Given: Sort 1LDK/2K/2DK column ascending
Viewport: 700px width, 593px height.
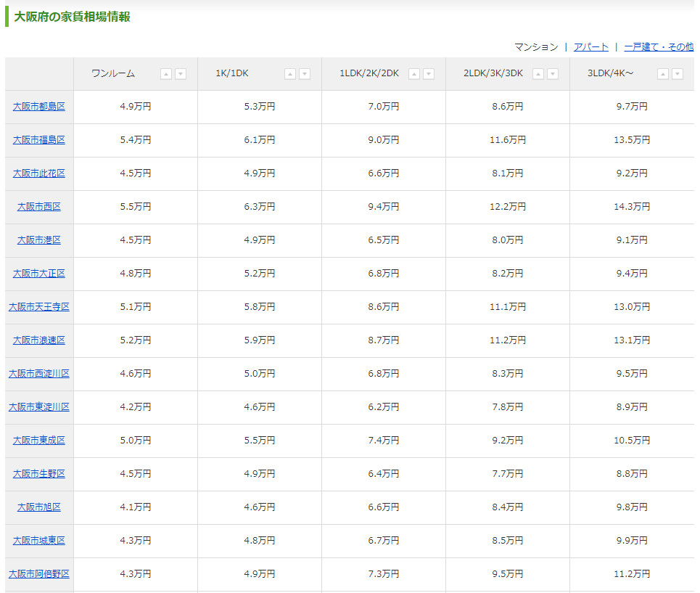Looking at the screenshot, I should [x=414, y=74].
